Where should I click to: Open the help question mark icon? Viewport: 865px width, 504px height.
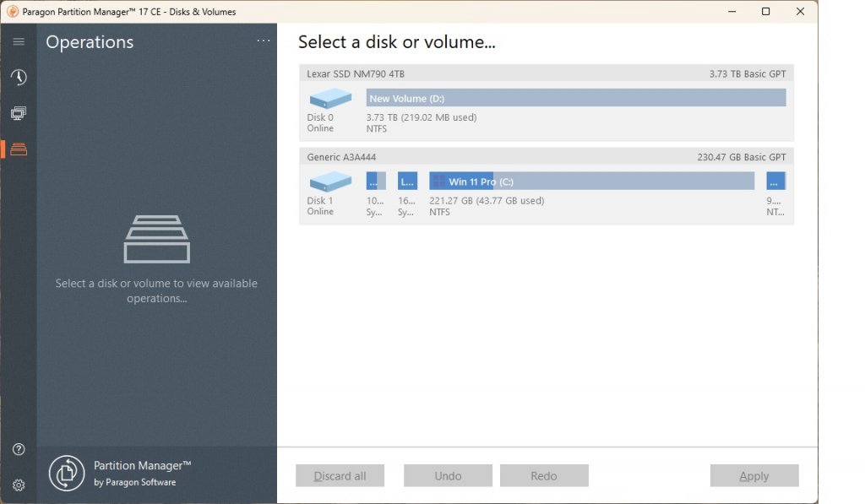[19, 449]
